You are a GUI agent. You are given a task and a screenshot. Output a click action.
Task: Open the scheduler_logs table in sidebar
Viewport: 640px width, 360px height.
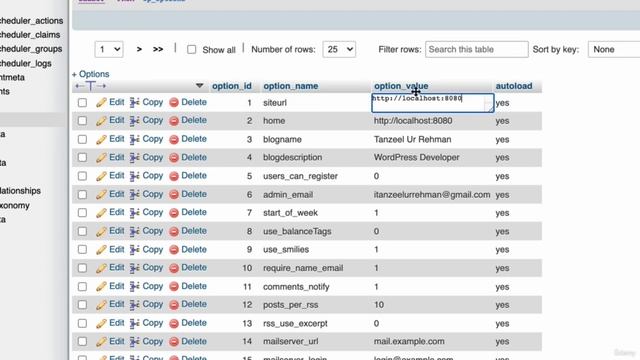(x=26, y=64)
